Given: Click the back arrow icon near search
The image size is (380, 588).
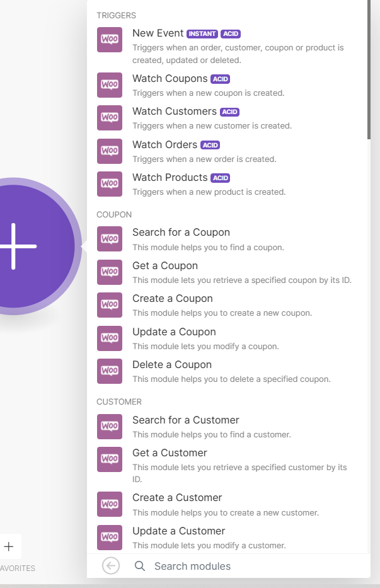Looking at the screenshot, I should [111, 566].
